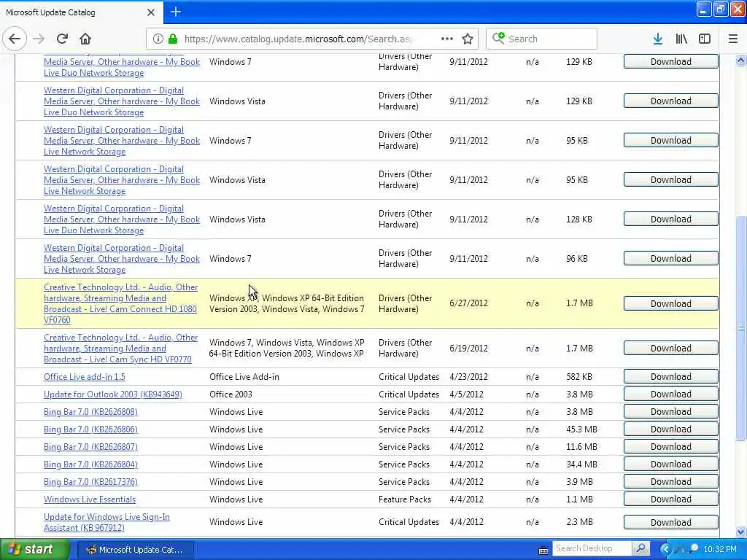The image size is (747, 560).
Task: Open Update for Outlook 2003 (KB943649) link
Action: point(113,394)
